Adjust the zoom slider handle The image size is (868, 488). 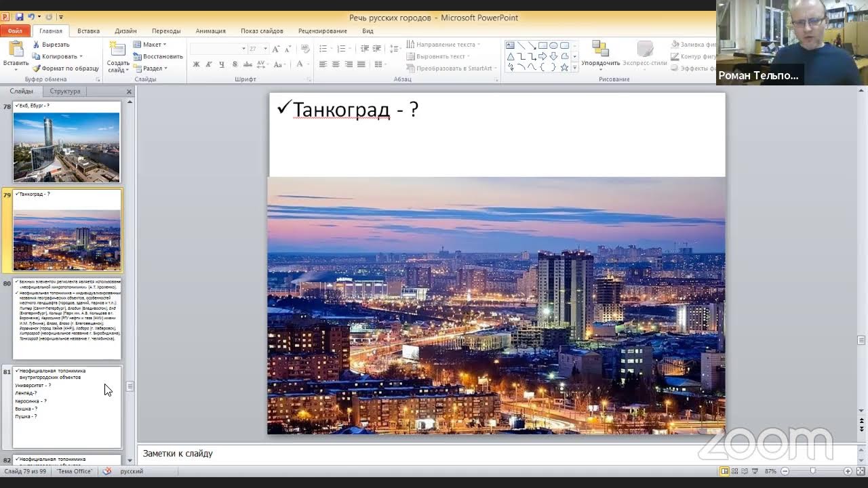click(812, 471)
